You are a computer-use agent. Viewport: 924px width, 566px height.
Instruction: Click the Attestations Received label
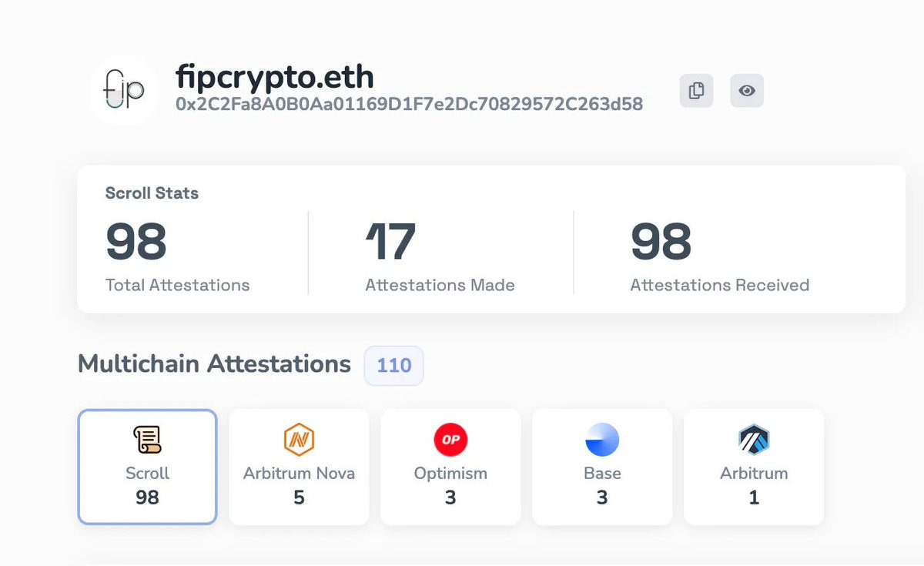[x=720, y=285]
